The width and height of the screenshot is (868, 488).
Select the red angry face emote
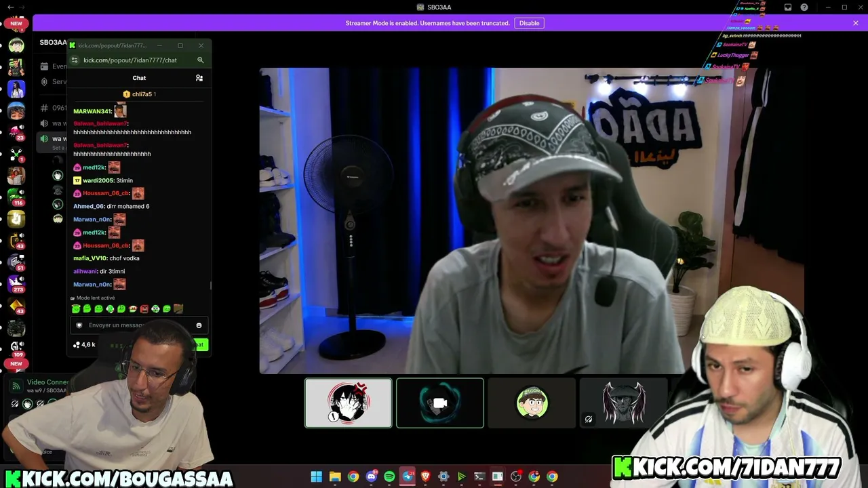tap(144, 309)
